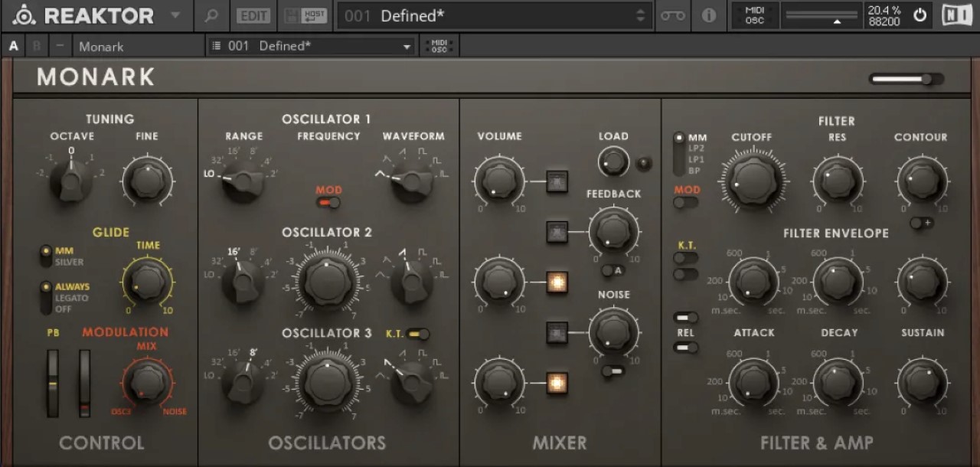
Task: Click the Tuning Octave knob
Action: pos(71,181)
